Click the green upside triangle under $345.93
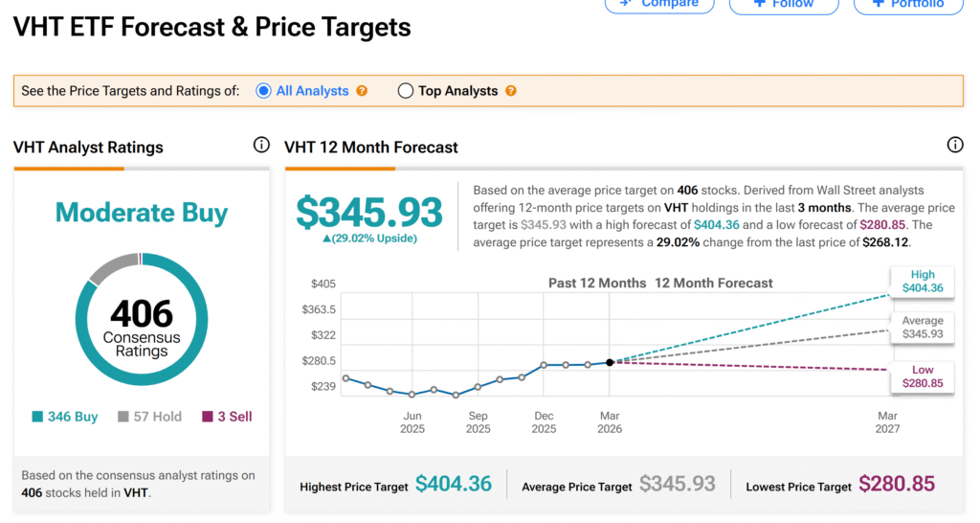980x523 pixels. pos(327,238)
